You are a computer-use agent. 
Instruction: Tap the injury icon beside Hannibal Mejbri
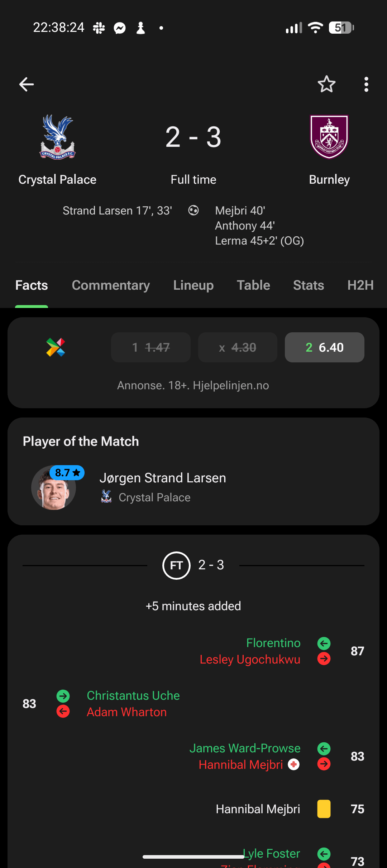tap(294, 765)
